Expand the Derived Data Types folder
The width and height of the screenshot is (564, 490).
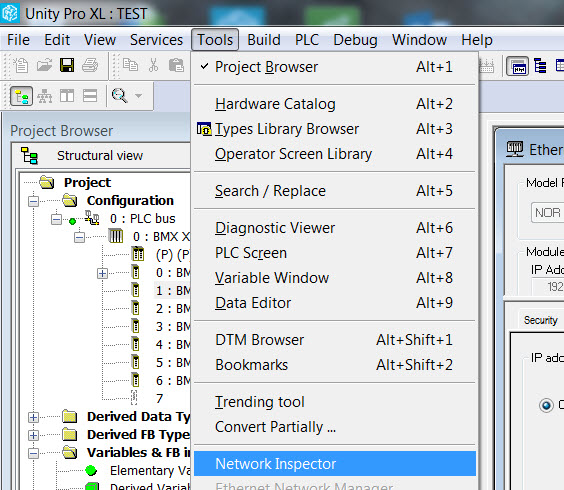coord(33,417)
